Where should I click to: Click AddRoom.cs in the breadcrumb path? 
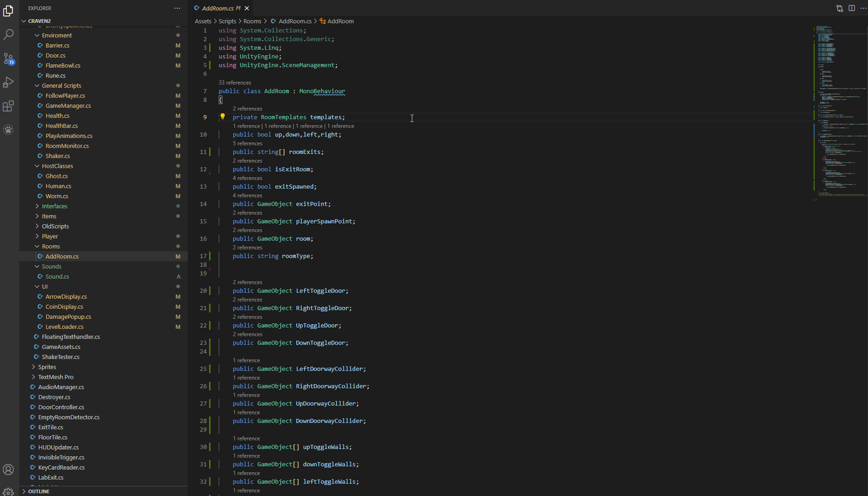295,21
